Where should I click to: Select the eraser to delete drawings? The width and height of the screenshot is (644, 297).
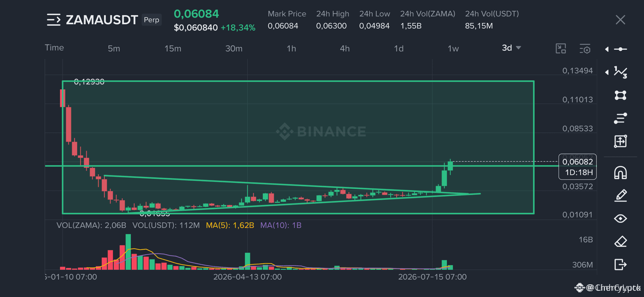(621, 241)
